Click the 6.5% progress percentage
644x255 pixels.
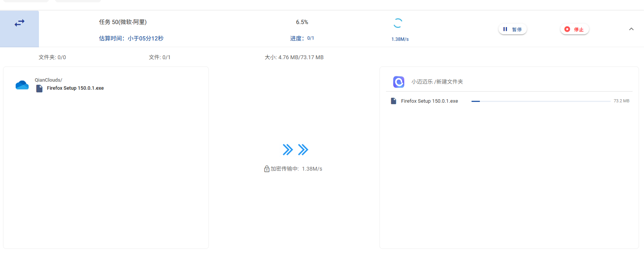(302, 22)
